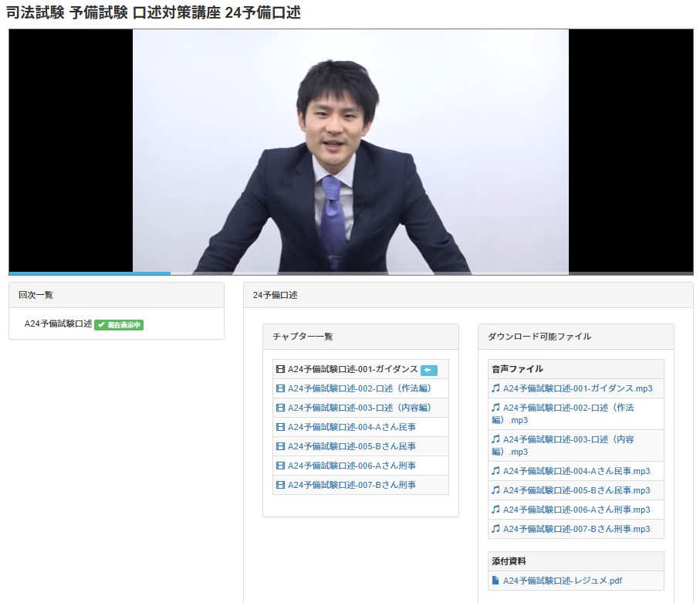Click film icon beside 002-口述（作法編） chapter
Image resolution: width=700 pixels, height=603 pixels.
[280, 388]
